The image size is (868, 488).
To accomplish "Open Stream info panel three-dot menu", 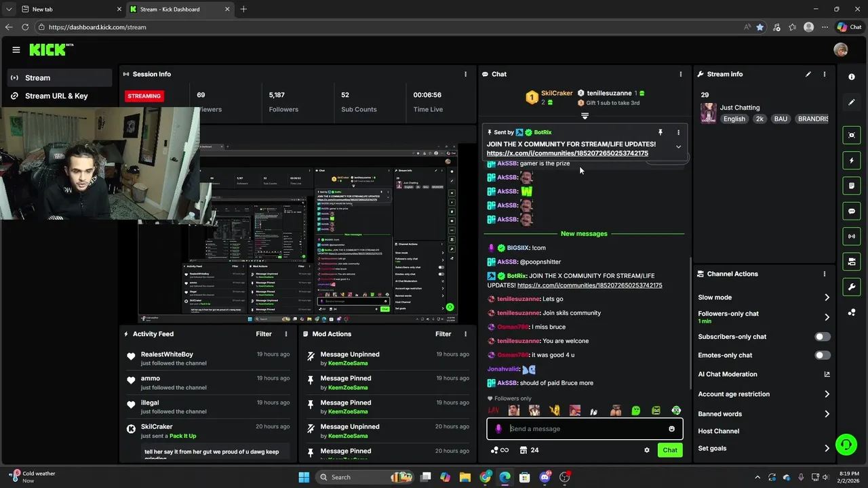I will pos(825,74).
